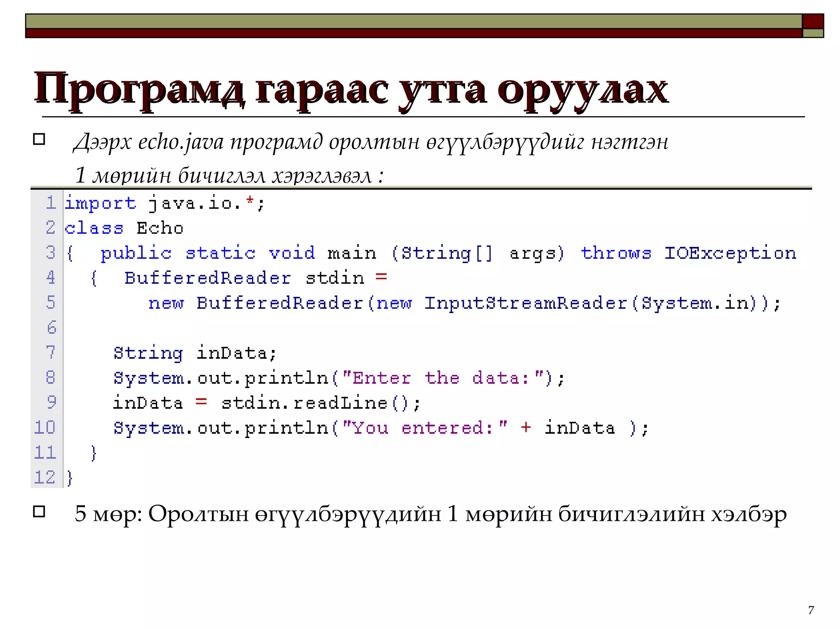Click line number 12 in gutter
This screenshot has height=630, width=840.
tap(45, 478)
